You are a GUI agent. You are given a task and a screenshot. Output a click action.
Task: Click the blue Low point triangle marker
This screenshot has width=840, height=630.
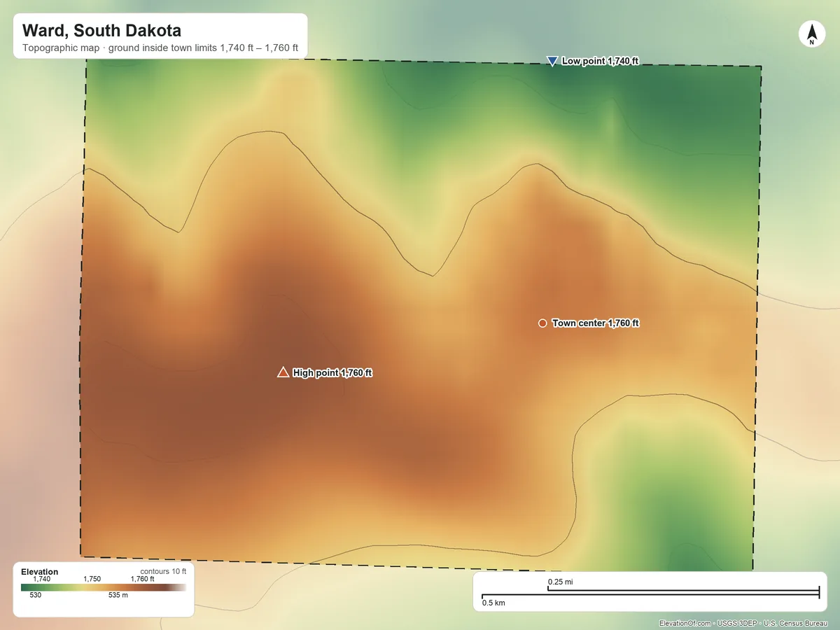pyautogui.click(x=552, y=62)
